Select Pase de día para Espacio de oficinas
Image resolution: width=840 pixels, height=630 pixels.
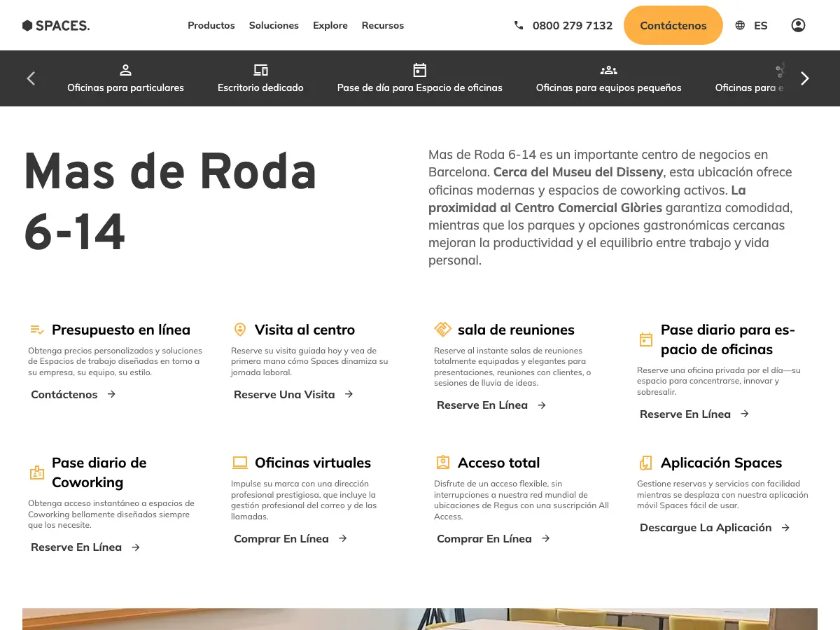420,87
